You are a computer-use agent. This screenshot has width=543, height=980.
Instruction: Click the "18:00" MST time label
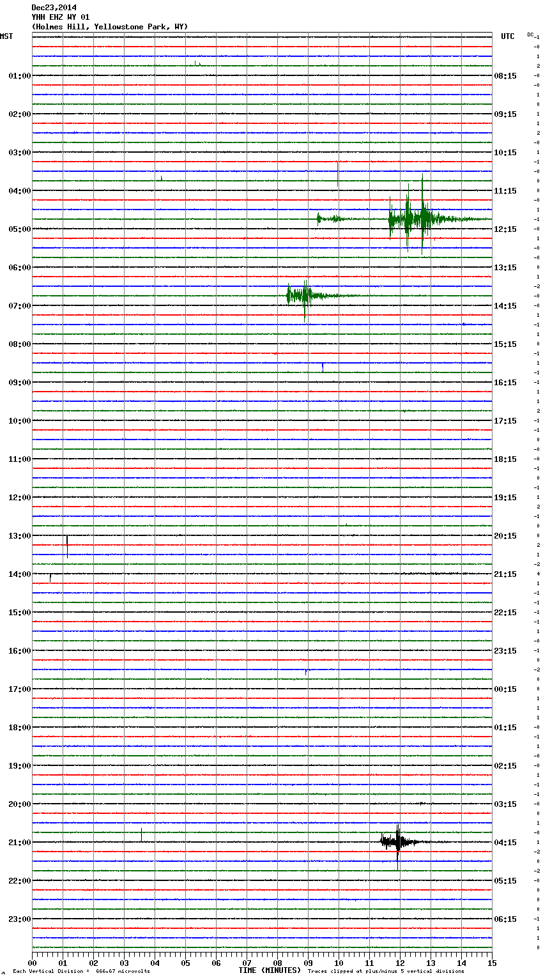pos(20,728)
